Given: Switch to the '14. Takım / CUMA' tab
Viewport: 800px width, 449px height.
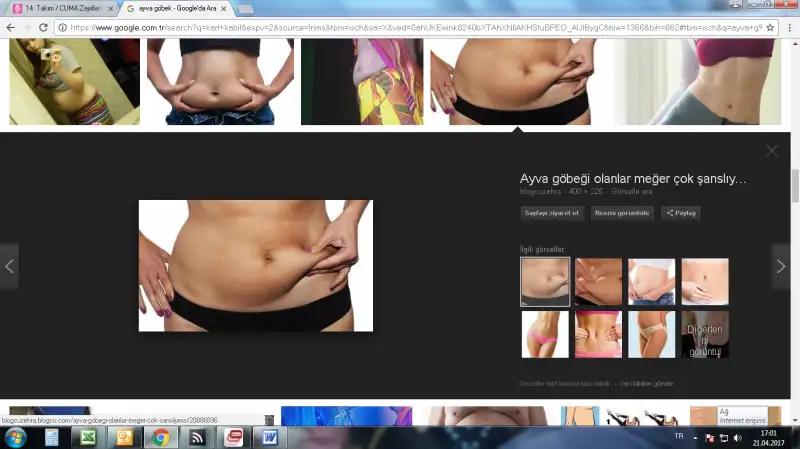Looking at the screenshot, I should click(60, 8).
